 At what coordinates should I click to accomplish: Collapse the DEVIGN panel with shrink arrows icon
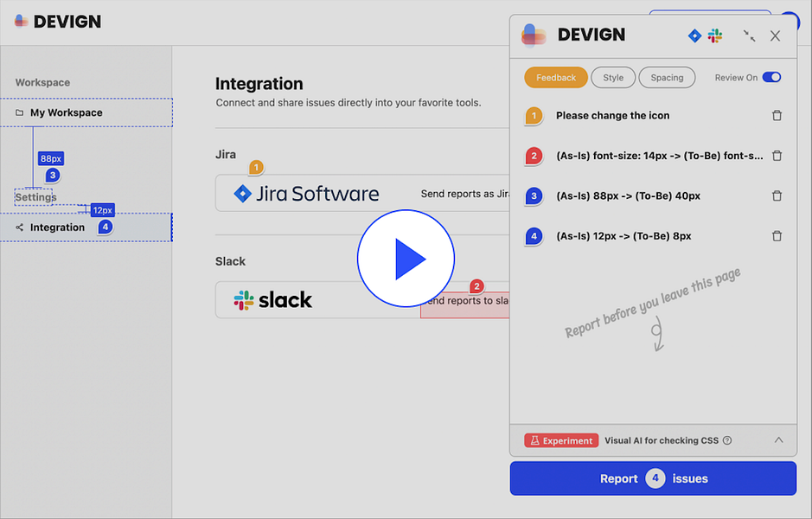[x=749, y=35]
